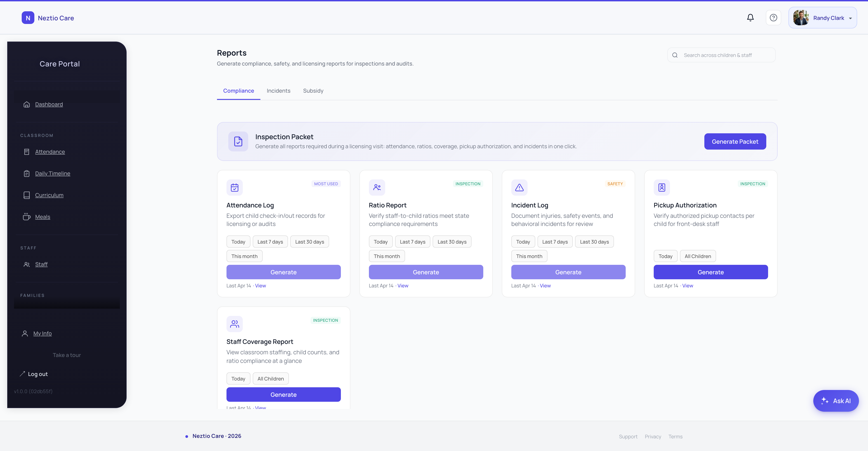868x451 pixels.
Task: Click the Staff Coverage Report users icon
Action: click(235, 324)
